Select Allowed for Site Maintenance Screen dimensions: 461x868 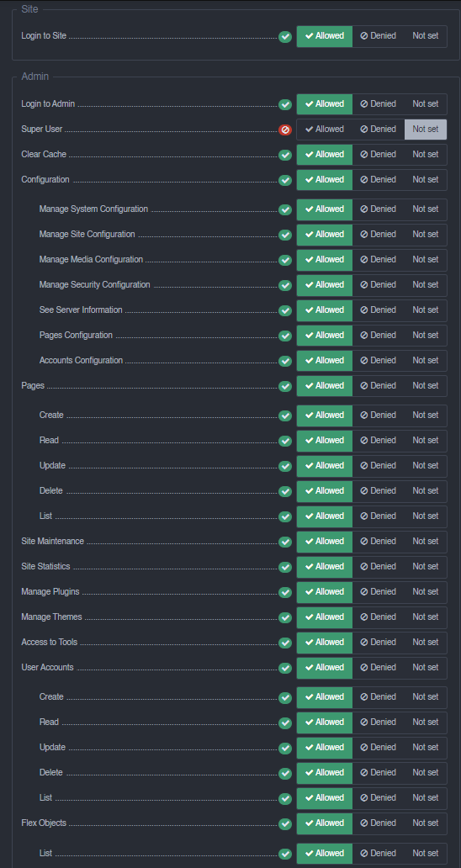point(325,542)
